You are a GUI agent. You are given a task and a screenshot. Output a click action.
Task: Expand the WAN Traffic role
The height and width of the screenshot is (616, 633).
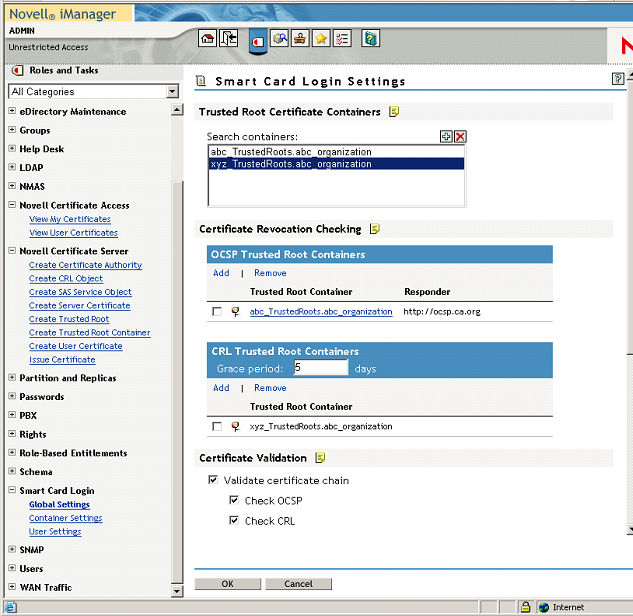(13, 587)
